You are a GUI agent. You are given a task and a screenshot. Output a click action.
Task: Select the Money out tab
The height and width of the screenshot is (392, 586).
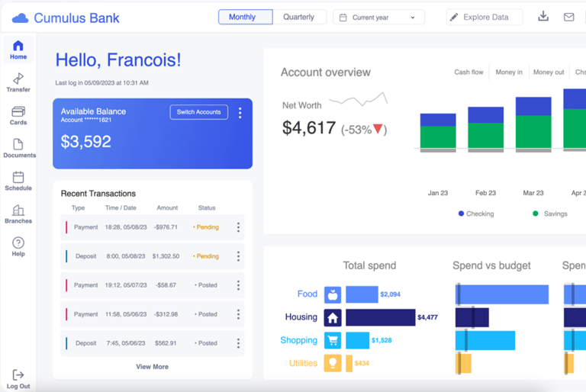pos(549,72)
